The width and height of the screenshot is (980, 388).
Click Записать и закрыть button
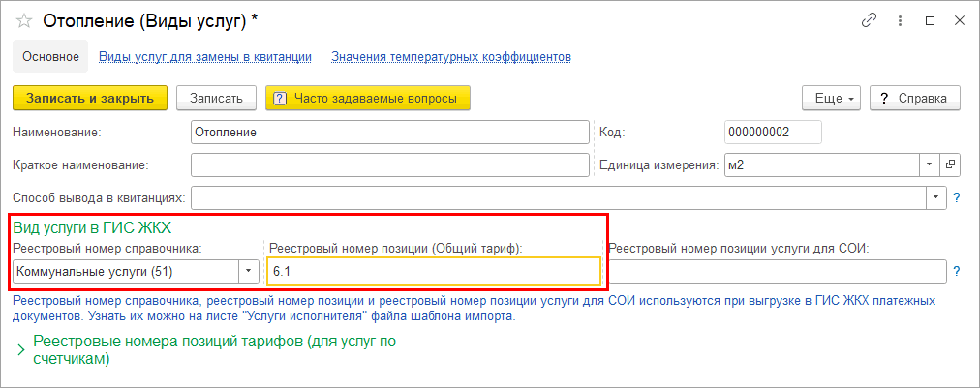[x=90, y=98]
